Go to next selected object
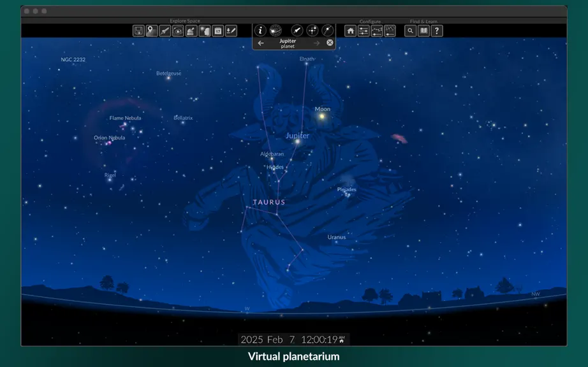This screenshot has width=588, height=367. (x=316, y=43)
